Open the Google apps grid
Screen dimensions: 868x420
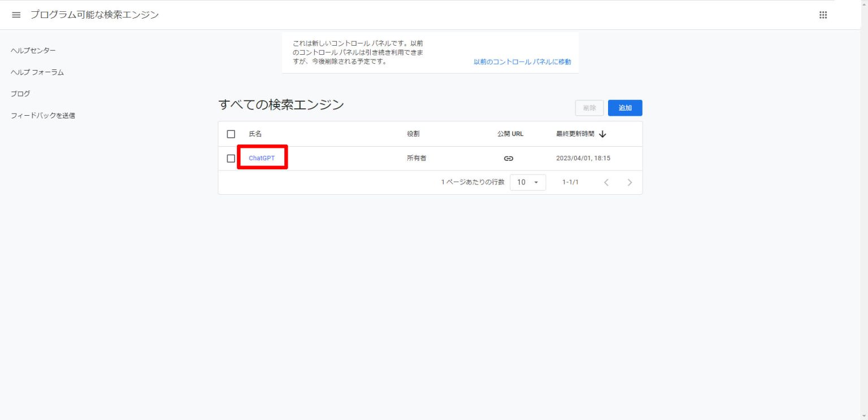823,15
